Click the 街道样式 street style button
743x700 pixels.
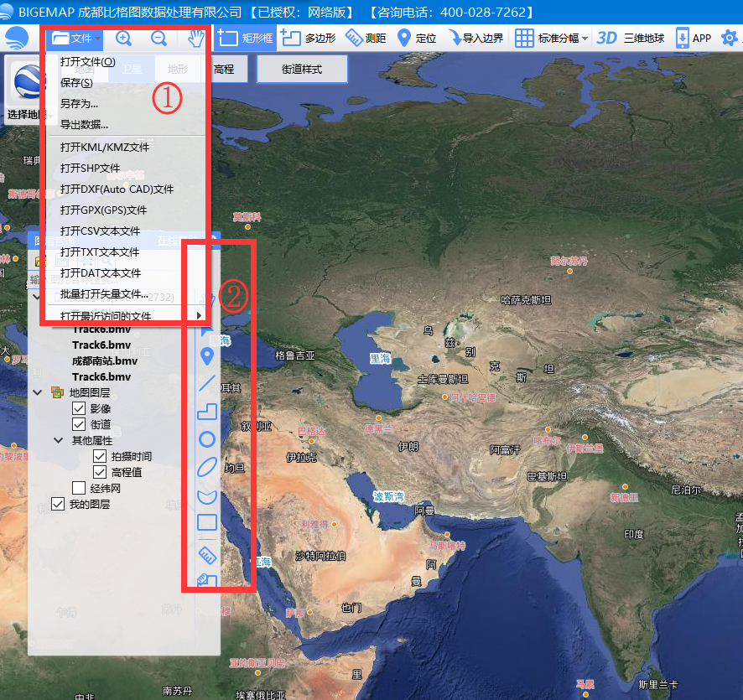pos(302,69)
